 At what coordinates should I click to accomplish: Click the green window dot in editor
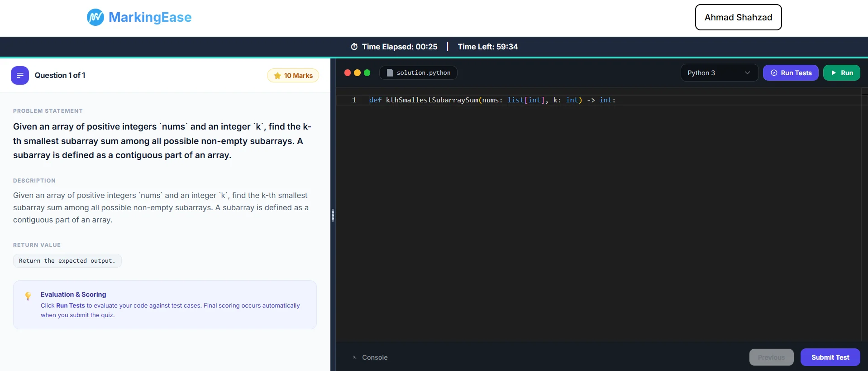point(367,72)
